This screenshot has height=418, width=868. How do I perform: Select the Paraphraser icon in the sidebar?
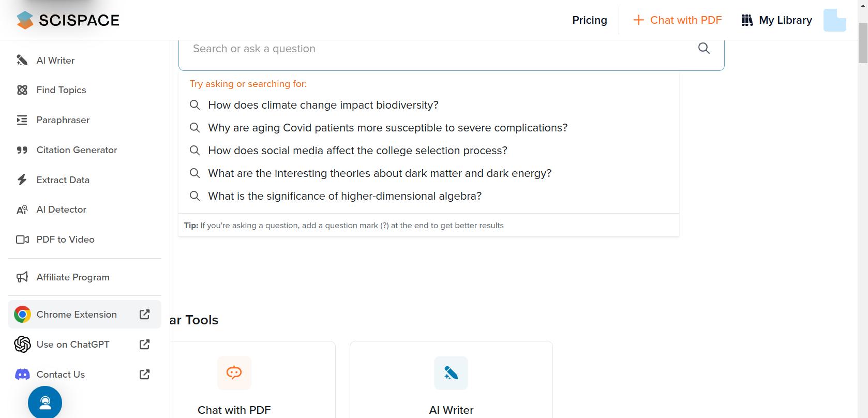(x=22, y=120)
